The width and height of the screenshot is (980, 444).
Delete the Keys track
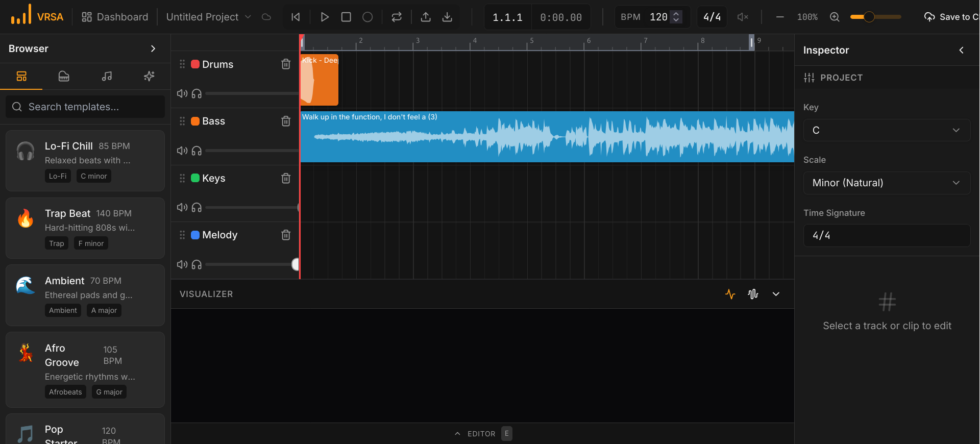click(x=286, y=178)
